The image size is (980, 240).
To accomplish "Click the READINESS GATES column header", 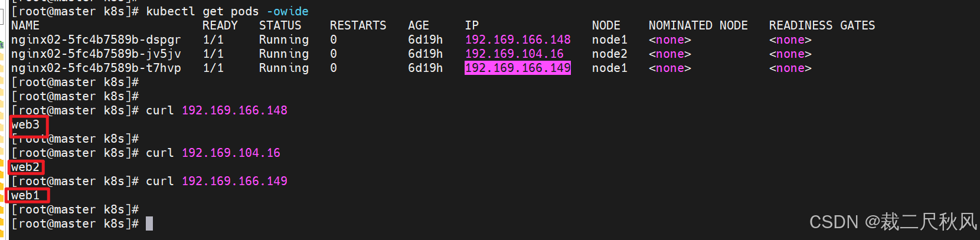I will 822,25.
